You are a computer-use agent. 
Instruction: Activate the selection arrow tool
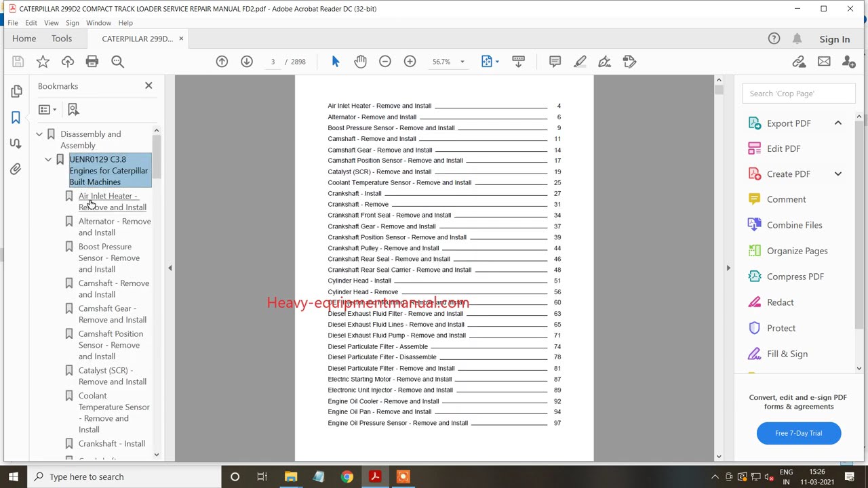tap(335, 62)
